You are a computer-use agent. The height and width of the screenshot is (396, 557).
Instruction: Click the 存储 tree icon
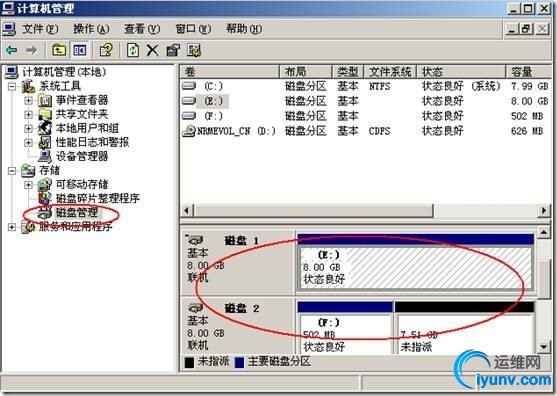28,170
